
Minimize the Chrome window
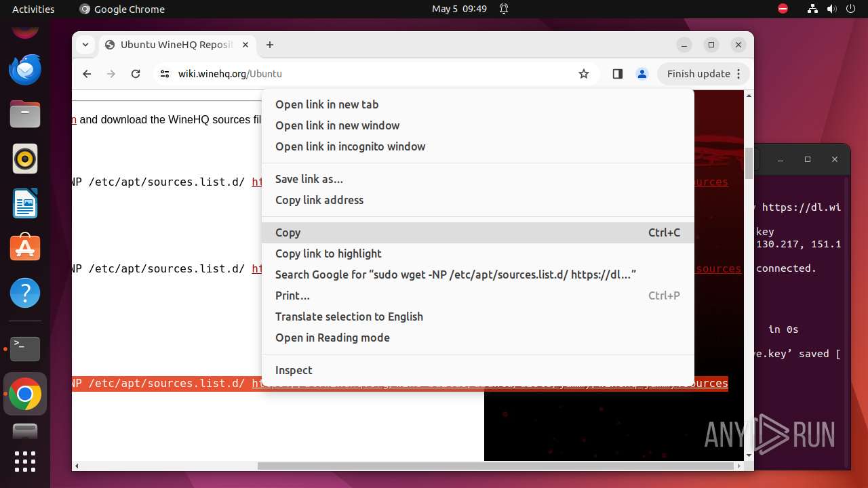coord(684,45)
